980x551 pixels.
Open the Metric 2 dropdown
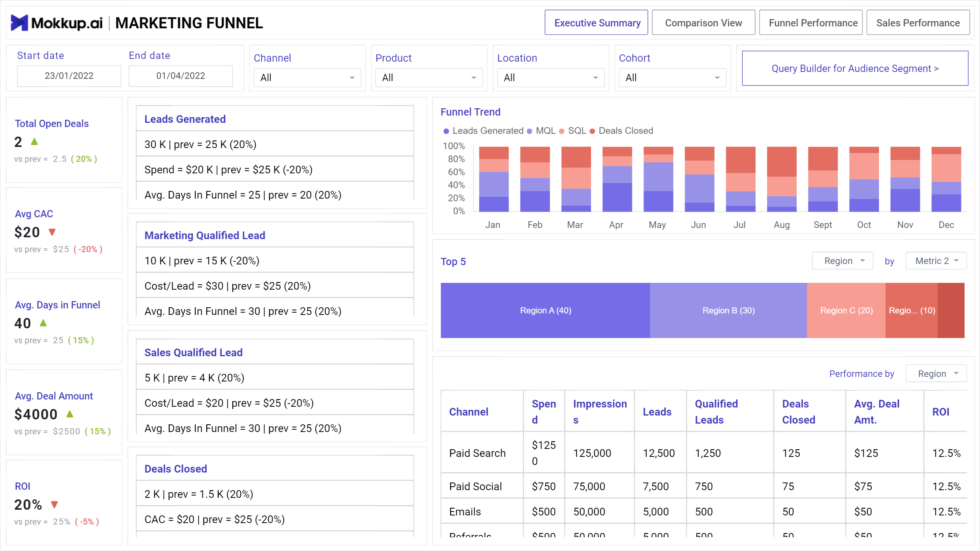[x=936, y=261]
